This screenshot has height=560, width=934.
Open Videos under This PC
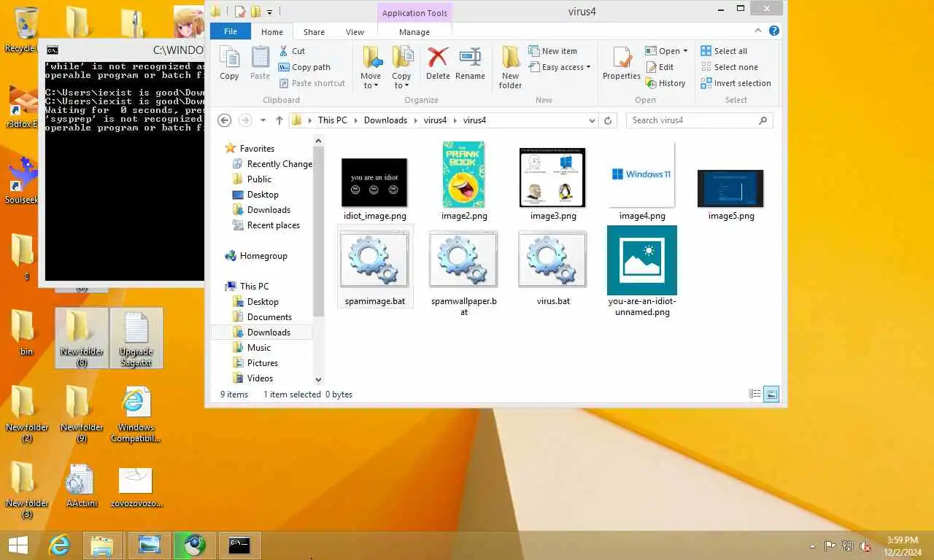(x=252, y=378)
